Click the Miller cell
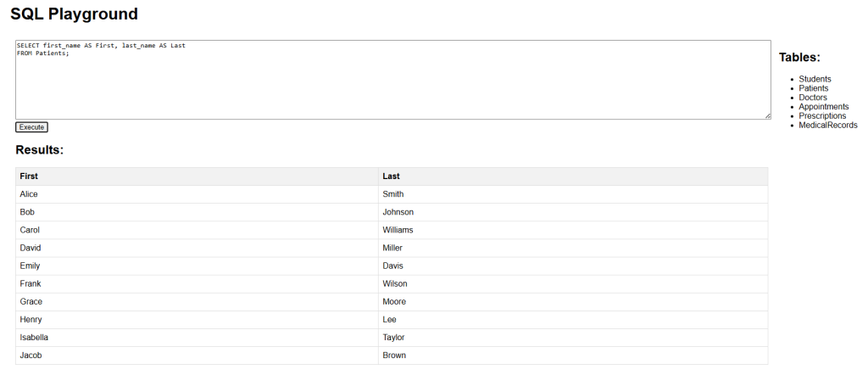The height and width of the screenshot is (375, 868). coord(573,248)
